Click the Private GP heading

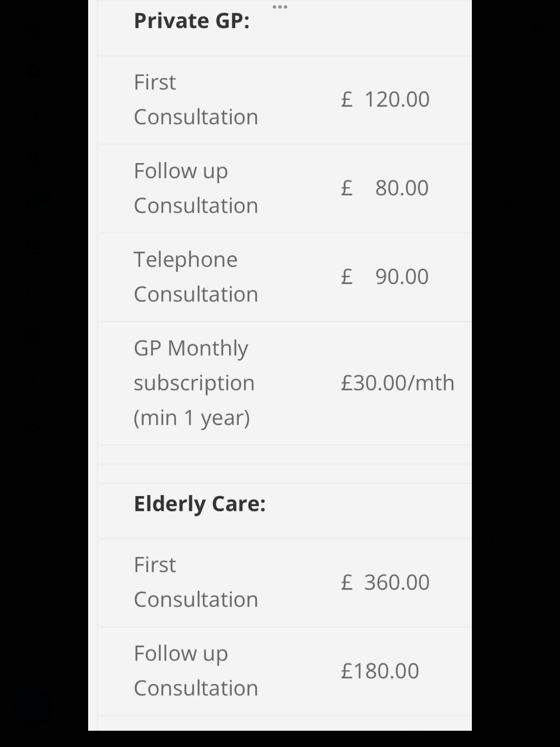pos(192,21)
